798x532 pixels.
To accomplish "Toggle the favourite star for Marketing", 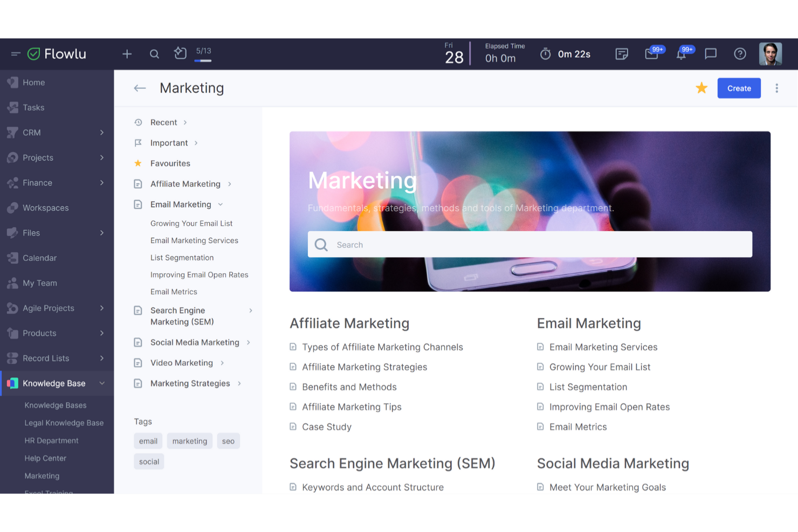I will pyautogui.click(x=701, y=88).
